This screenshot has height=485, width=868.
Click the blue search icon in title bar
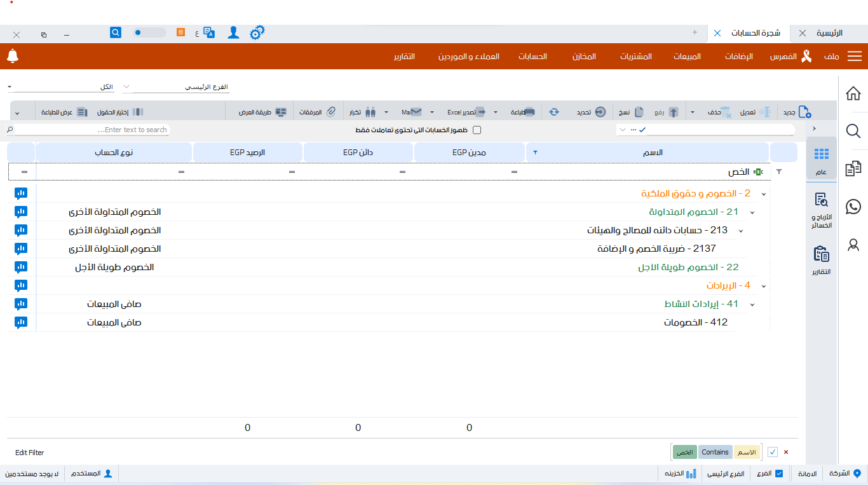coord(116,32)
